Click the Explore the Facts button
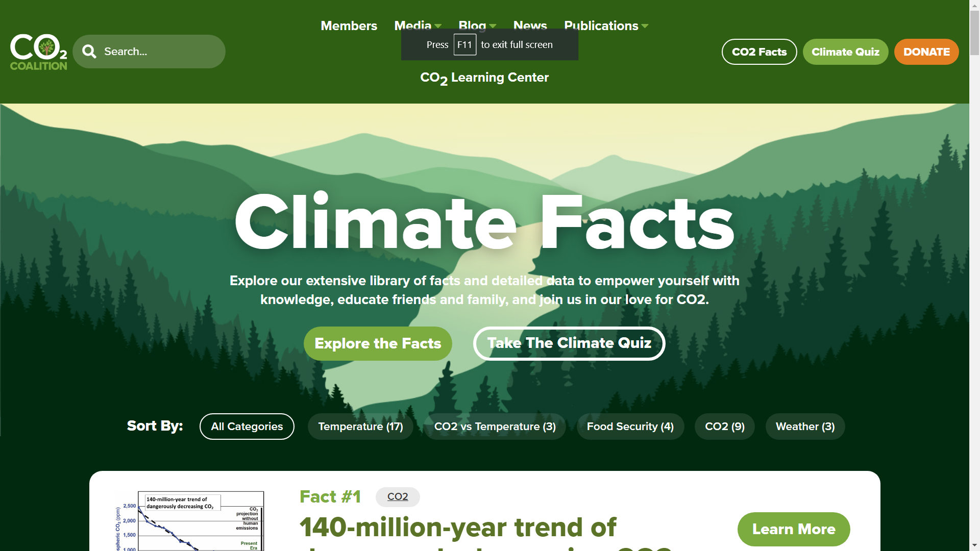Screen dimensions: 980x551 pos(378,343)
